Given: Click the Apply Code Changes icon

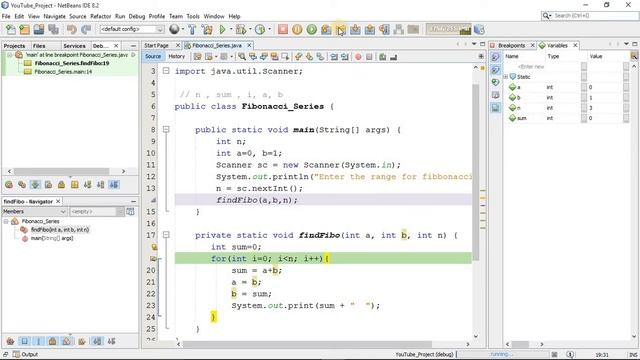Looking at the screenshot, I should pyautogui.click(x=399, y=29).
